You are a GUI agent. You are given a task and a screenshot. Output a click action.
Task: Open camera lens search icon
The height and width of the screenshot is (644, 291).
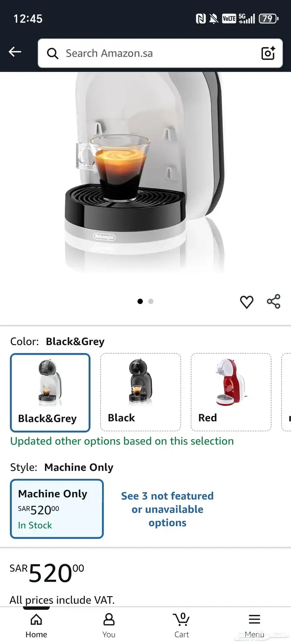point(268,53)
